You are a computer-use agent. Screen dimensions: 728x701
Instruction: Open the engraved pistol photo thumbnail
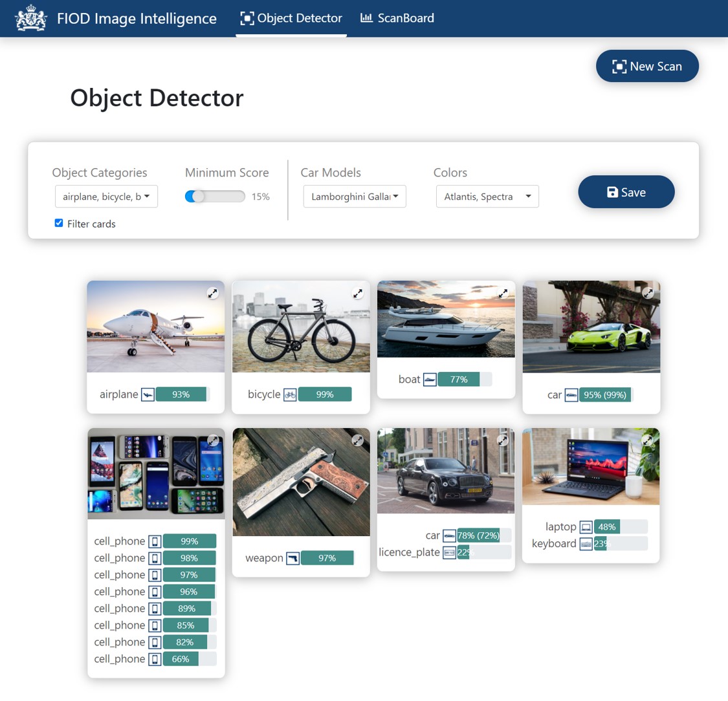[x=302, y=482]
